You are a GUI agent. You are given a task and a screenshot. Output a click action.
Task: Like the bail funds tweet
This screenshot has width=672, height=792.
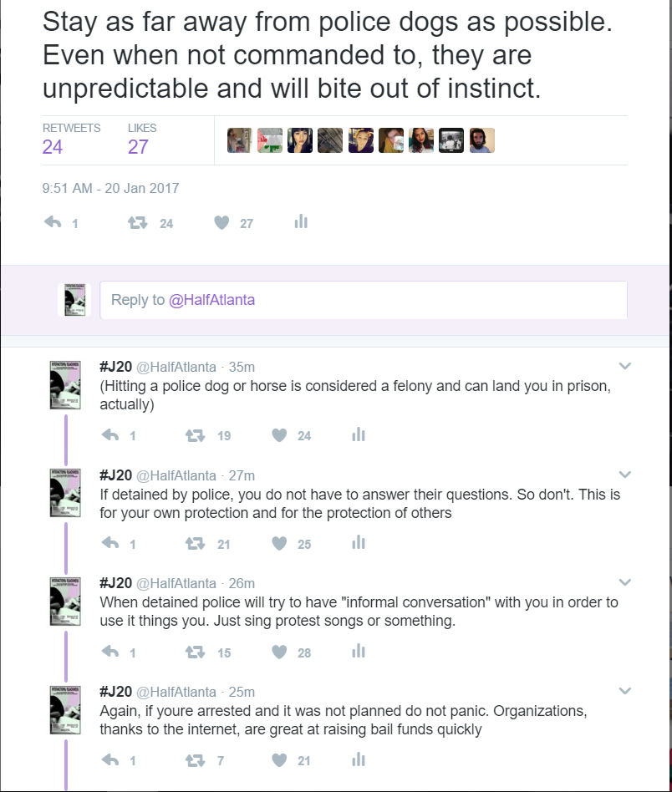280,759
